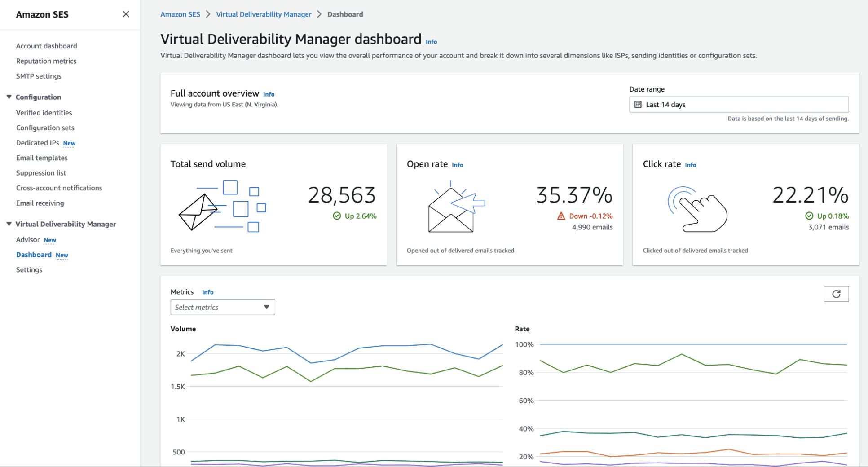This screenshot has height=467, width=868.
Task: Open Account dashboard in sidebar
Action: (46, 46)
